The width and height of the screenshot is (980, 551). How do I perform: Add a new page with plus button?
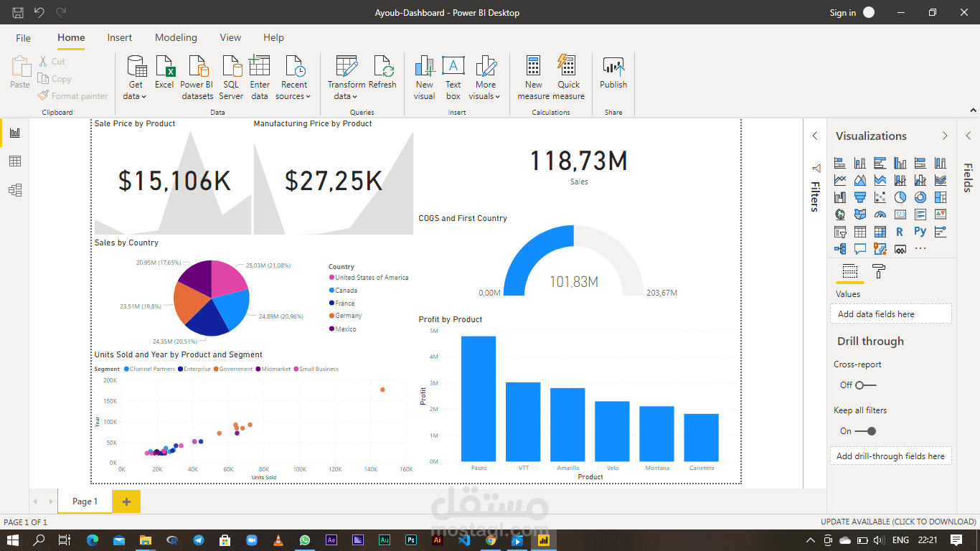pyautogui.click(x=127, y=501)
